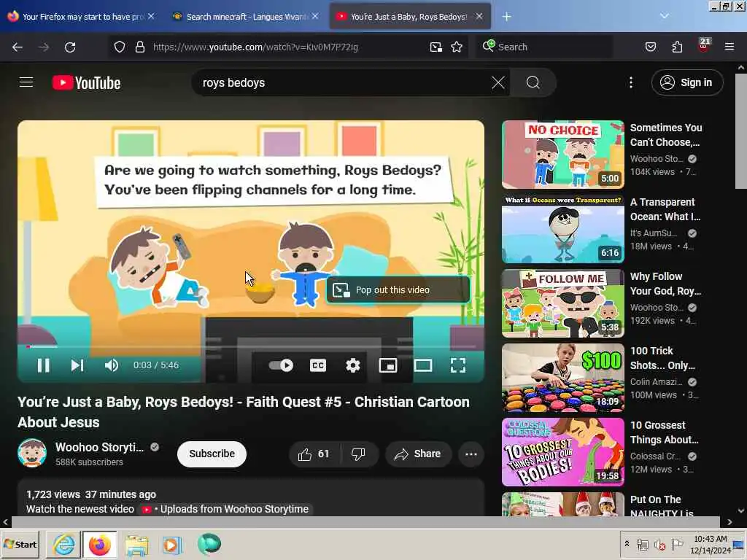Image resolution: width=747 pixels, height=560 pixels.
Task: Open the YouTube hamburger guide menu
Action: [x=26, y=82]
